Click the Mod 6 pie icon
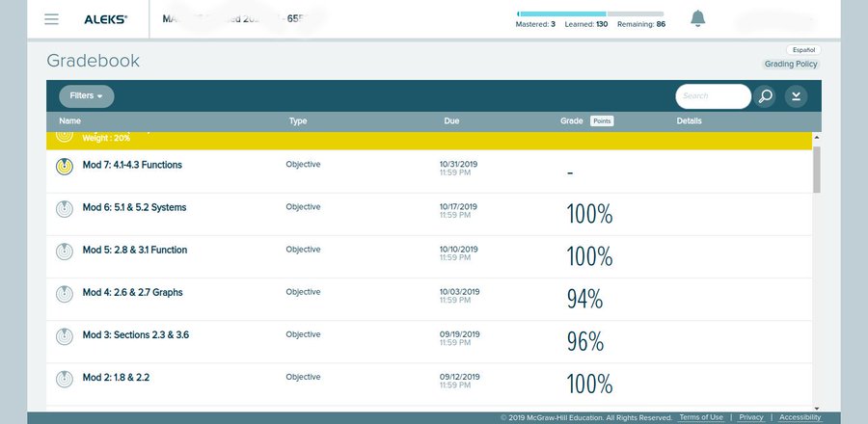This screenshot has width=868, height=424. pyautogui.click(x=65, y=209)
